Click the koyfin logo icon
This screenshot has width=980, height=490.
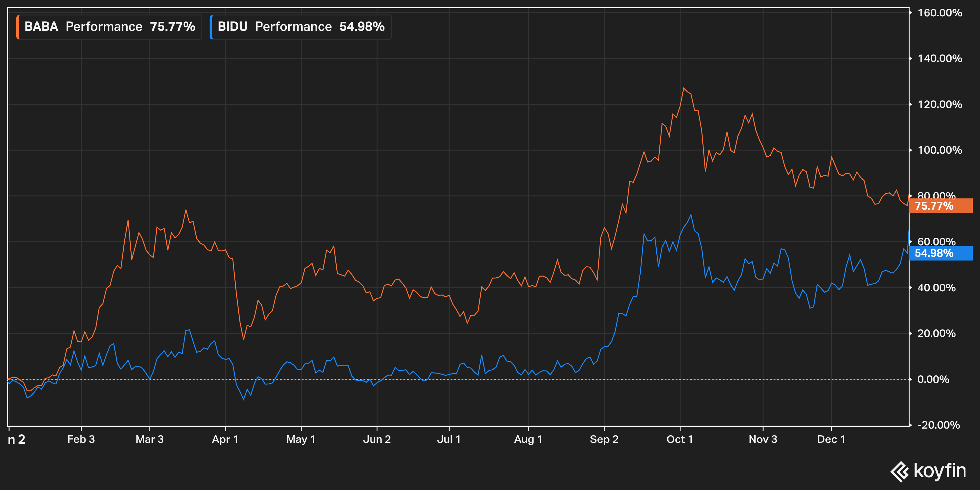click(900, 472)
